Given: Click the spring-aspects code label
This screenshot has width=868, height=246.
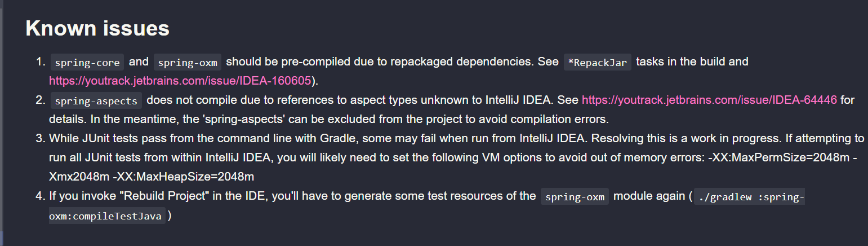Looking at the screenshot, I should pos(96,101).
